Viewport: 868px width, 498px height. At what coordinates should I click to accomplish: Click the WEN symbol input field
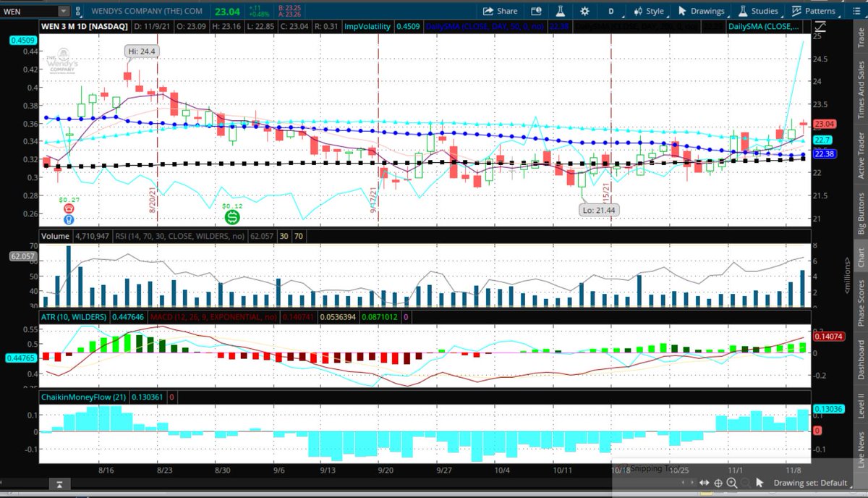29,11
